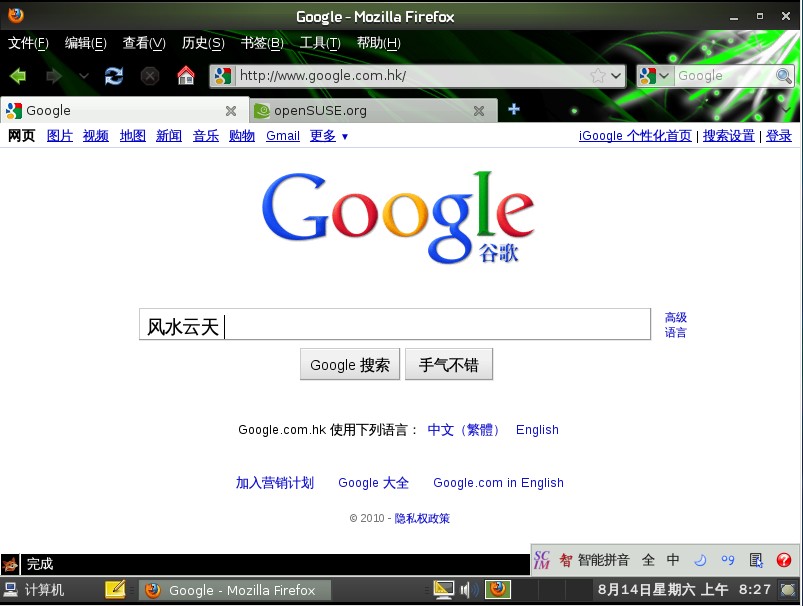Image resolution: width=803 pixels, height=606 pixels.
Task: Go back with the green arrow
Action: tap(18, 76)
